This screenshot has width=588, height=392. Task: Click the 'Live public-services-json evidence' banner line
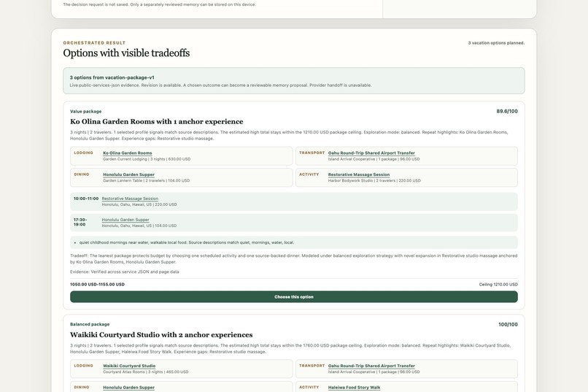pyautogui.click(x=220, y=85)
